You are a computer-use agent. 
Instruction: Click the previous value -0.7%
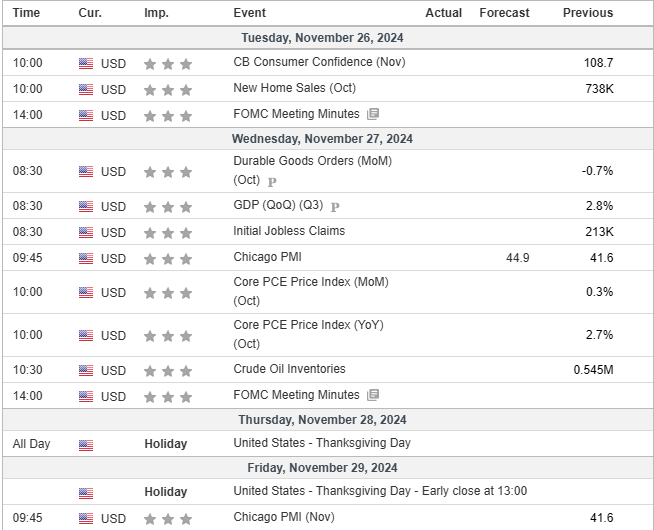[x=598, y=171]
